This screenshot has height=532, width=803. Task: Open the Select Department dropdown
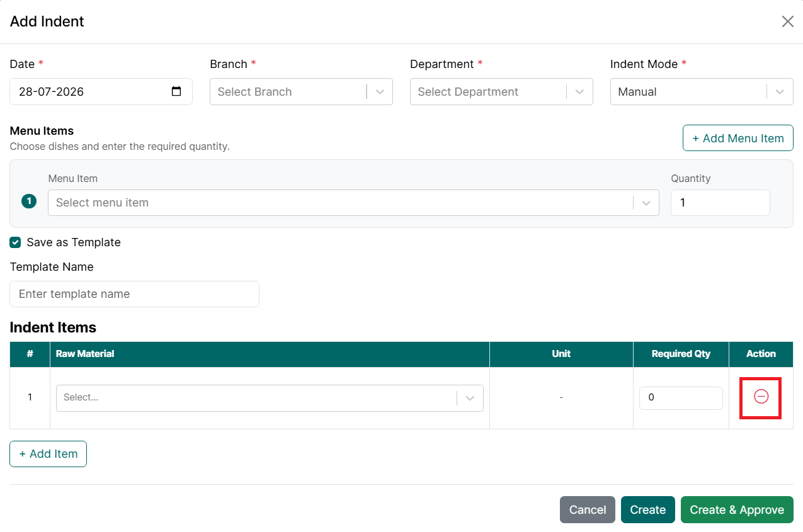point(501,91)
